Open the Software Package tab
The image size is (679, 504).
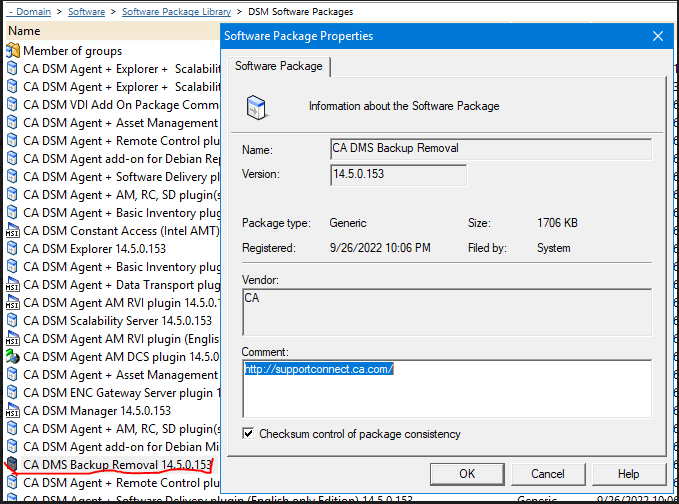(278, 66)
